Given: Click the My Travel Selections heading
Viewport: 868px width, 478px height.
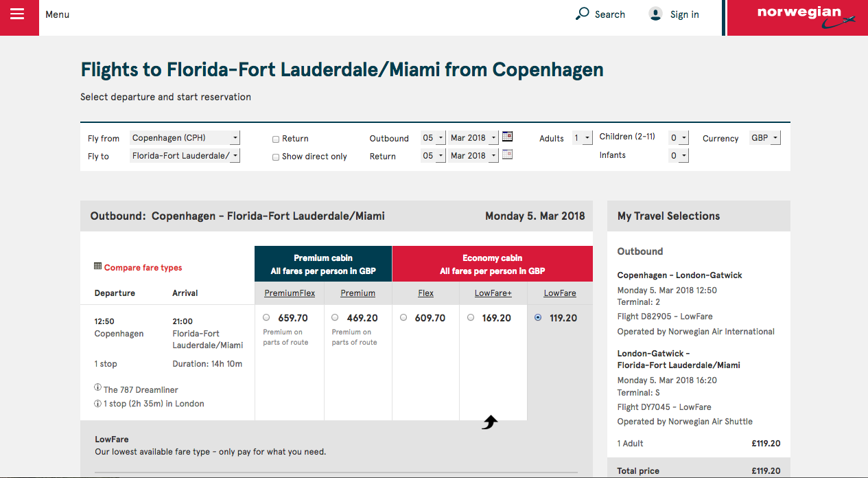Looking at the screenshot, I should coord(669,216).
